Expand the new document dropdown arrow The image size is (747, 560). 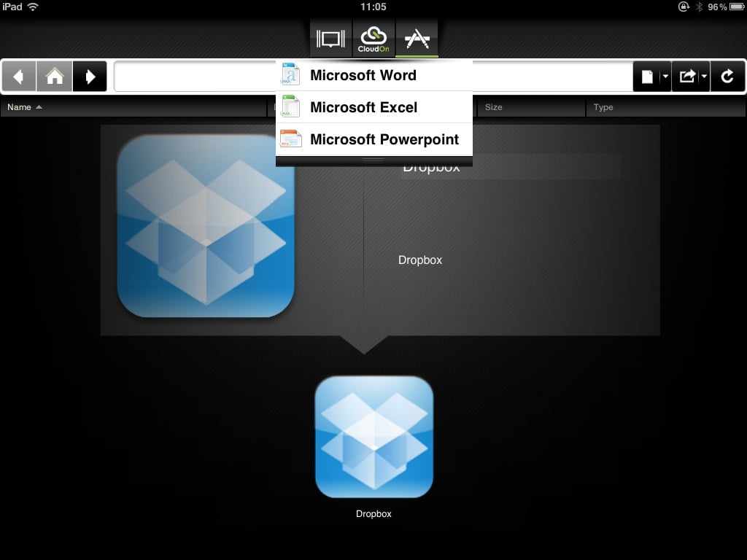pyautogui.click(x=665, y=76)
